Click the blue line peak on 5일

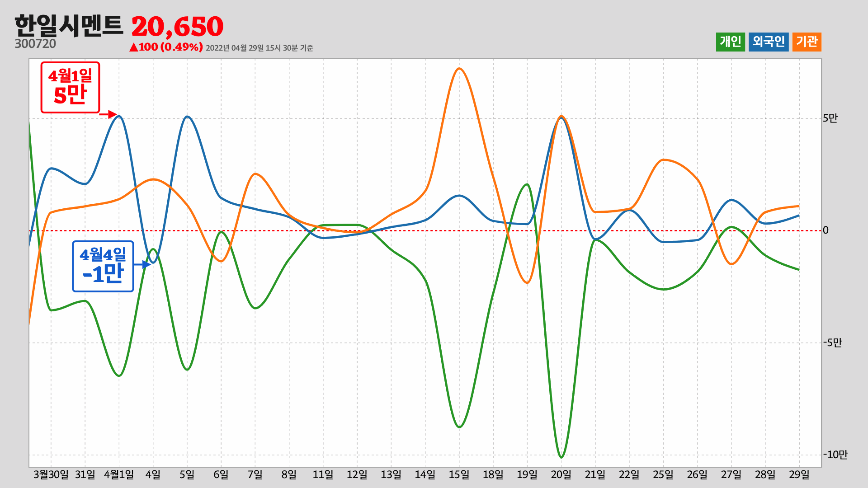point(187,117)
